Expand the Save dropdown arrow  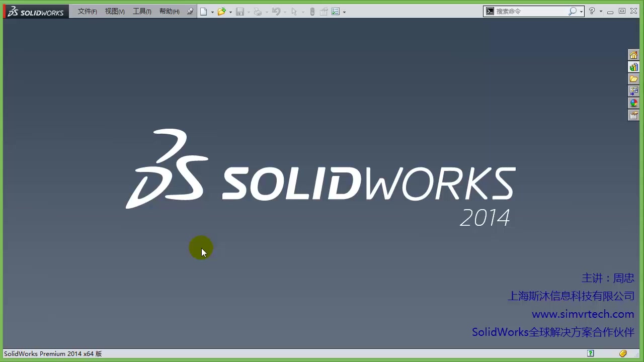click(249, 12)
